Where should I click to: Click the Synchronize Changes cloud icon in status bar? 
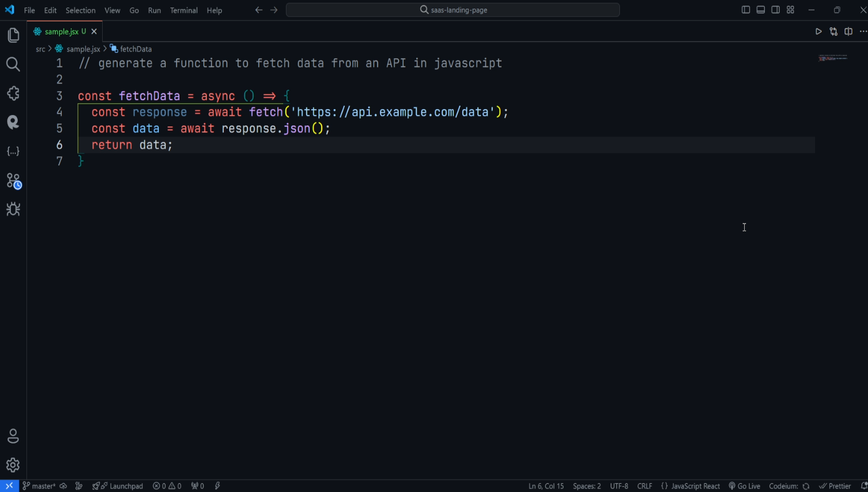click(x=63, y=486)
